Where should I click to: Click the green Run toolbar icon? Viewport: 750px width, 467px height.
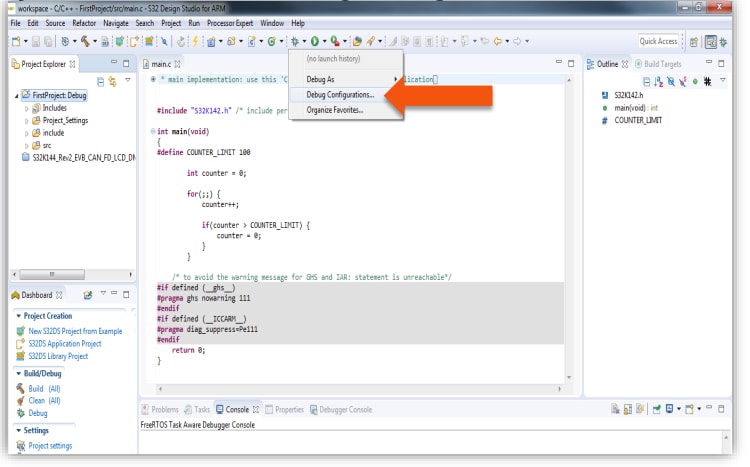click(314, 41)
